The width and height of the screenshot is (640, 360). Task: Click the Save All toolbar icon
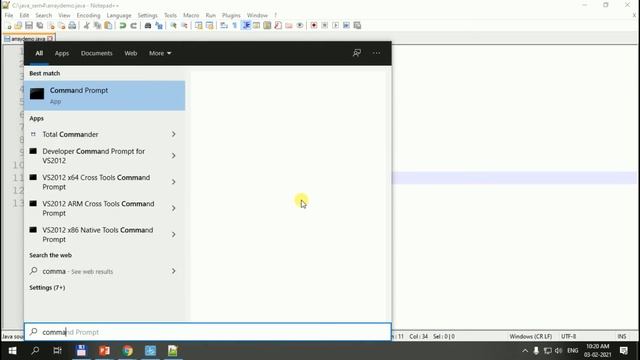[40, 26]
